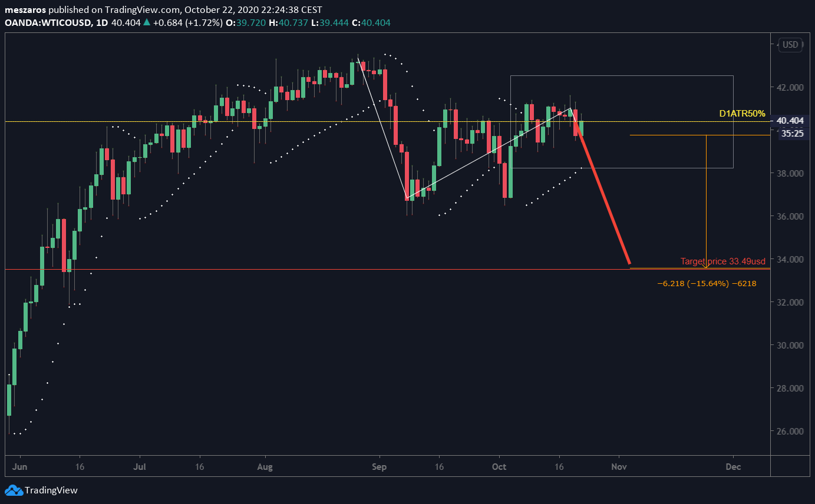Click the Sep label on time axis
This screenshot has width=815, height=504.
tap(380, 466)
